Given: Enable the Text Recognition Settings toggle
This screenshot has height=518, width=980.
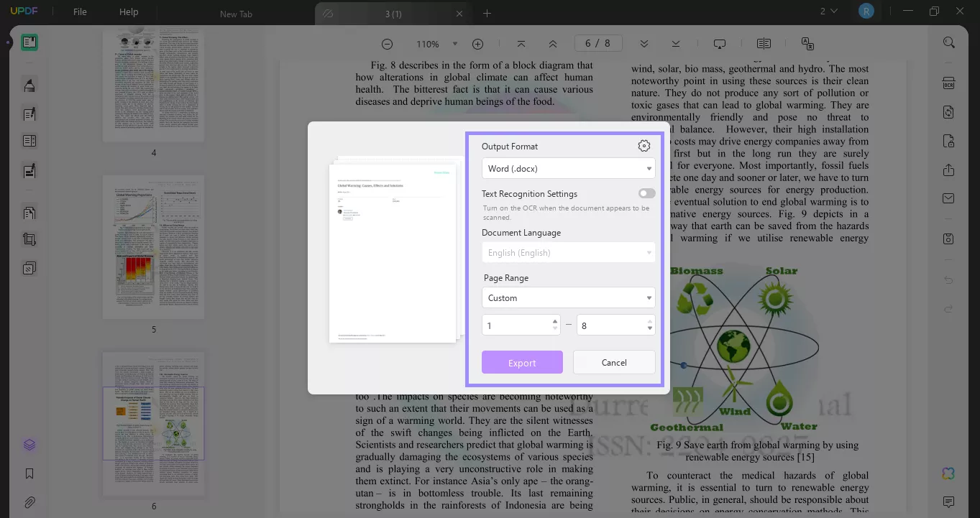Looking at the screenshot, I should coord(646,193).
